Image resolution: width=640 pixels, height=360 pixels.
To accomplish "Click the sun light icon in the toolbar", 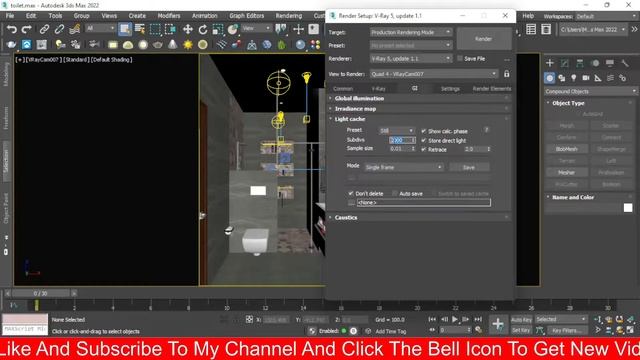I will pyautogui.click(x=188, y=44).
